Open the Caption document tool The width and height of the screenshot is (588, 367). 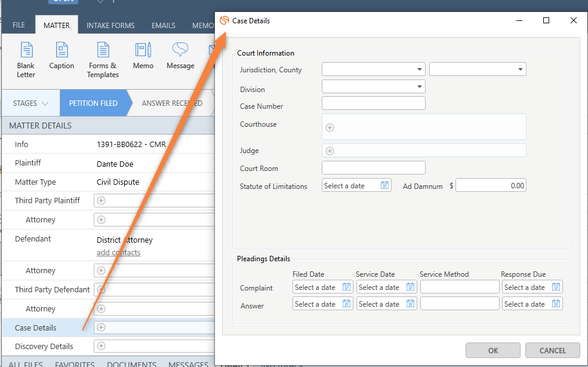61,51
